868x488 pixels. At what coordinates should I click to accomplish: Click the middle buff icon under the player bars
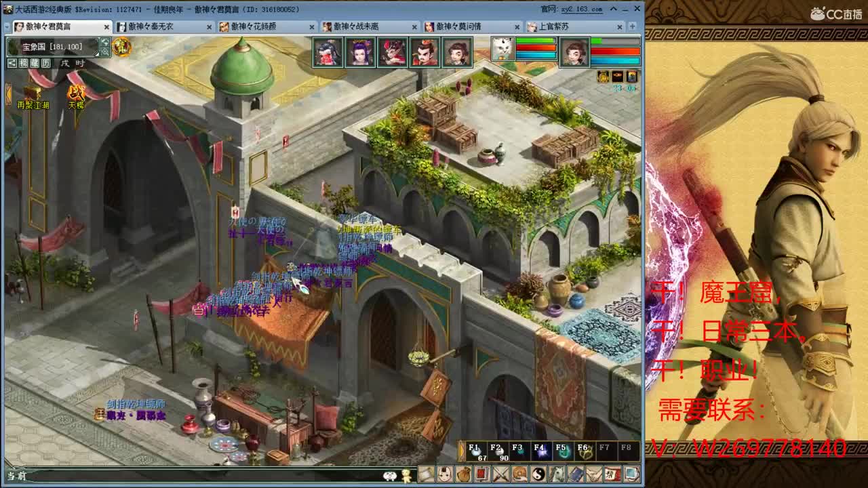coord(617,77)
